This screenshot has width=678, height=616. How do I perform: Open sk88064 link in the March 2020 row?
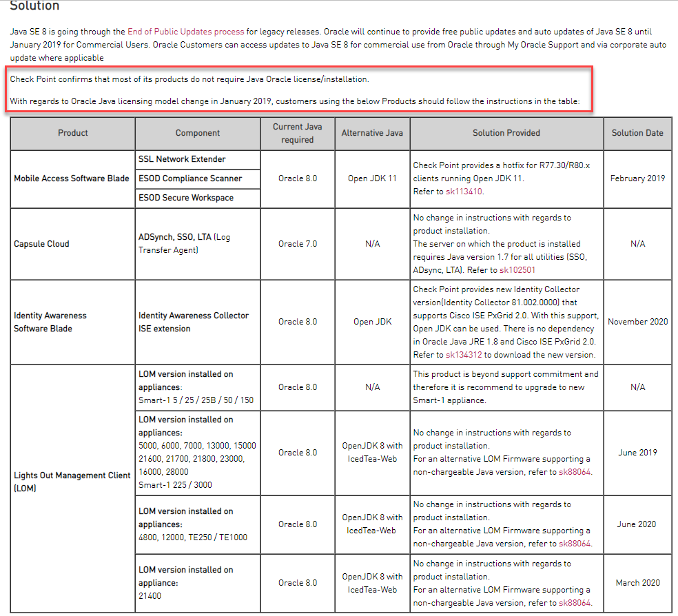[x=575, y=603]
